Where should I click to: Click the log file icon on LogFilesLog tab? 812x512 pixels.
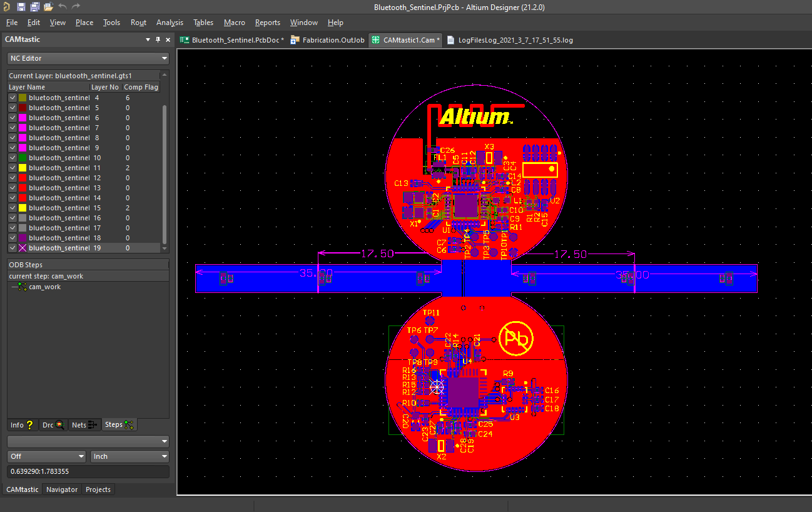[x=452, y=40]
